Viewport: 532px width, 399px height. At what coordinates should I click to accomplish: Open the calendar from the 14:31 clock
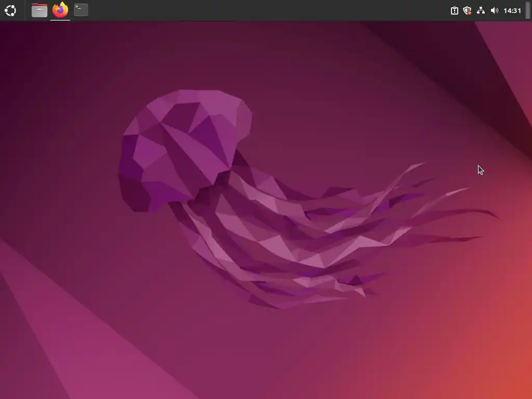point(512,10)
